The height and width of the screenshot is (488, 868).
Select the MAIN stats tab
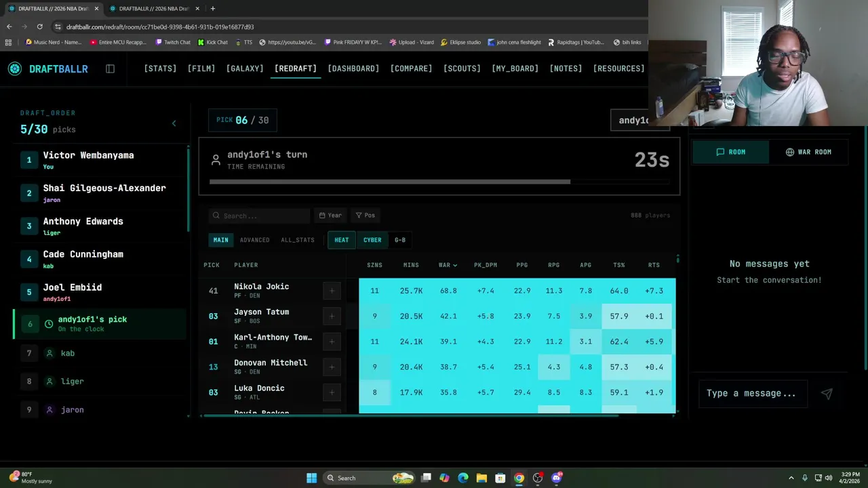(221, 240)
